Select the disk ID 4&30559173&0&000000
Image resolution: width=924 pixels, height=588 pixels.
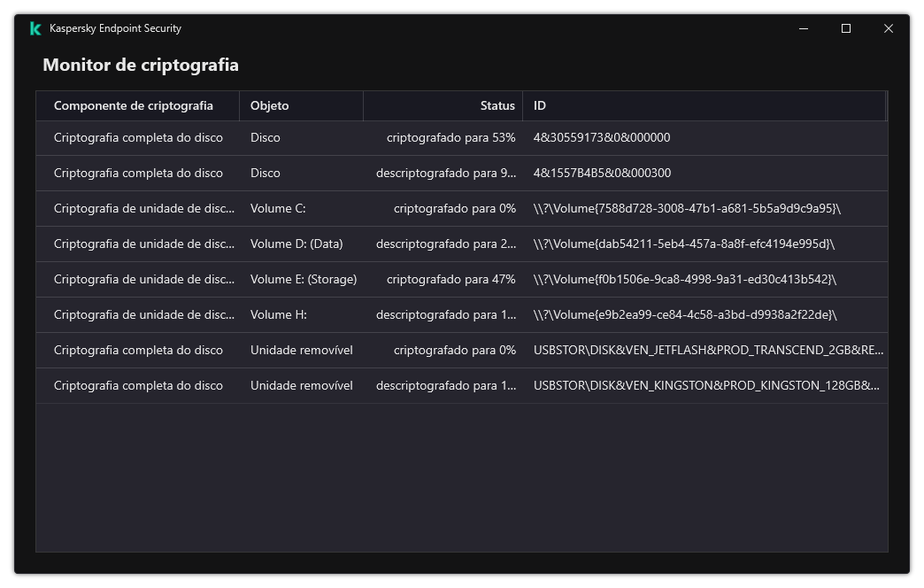pyautogui.click(x=602, y=137)
